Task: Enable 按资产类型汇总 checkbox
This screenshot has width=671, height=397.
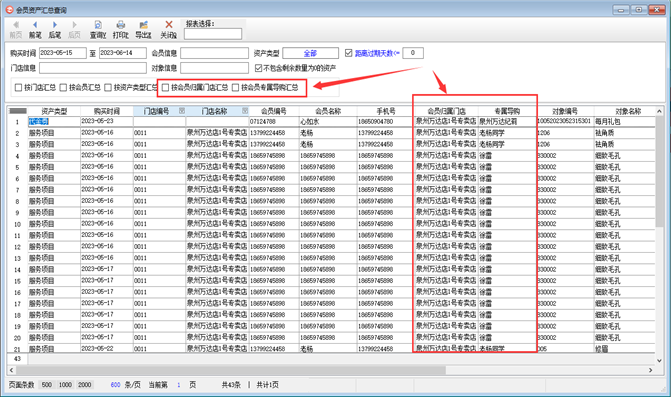Action: pos(108,87)
